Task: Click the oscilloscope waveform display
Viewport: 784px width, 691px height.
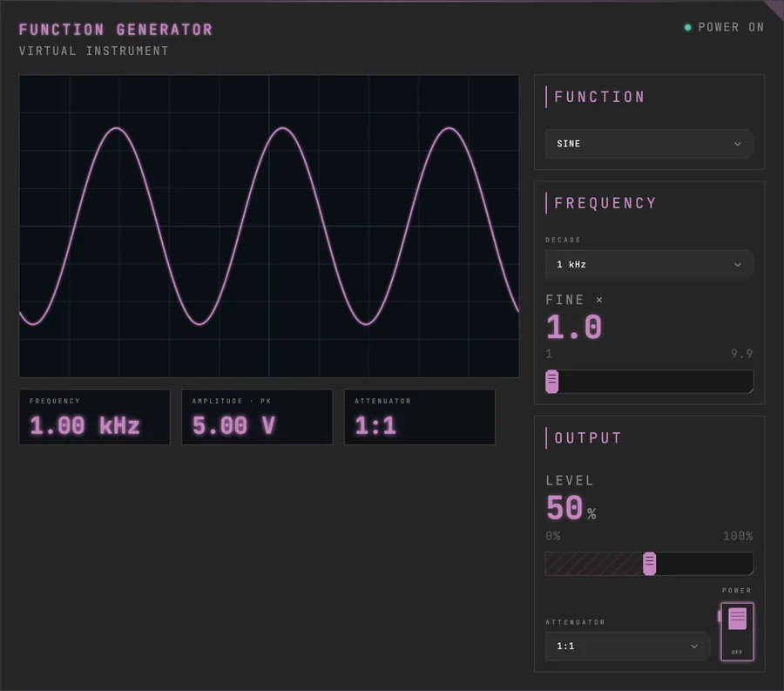Action: [269, 226]
